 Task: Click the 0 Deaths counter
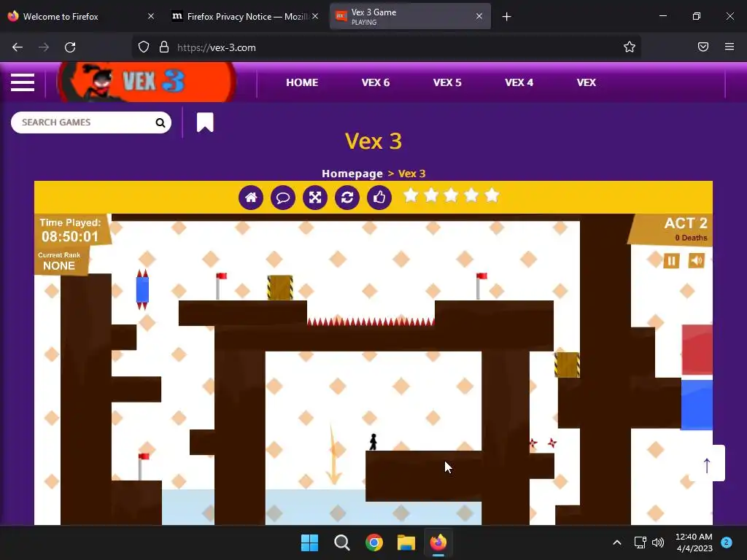point(691,238)
